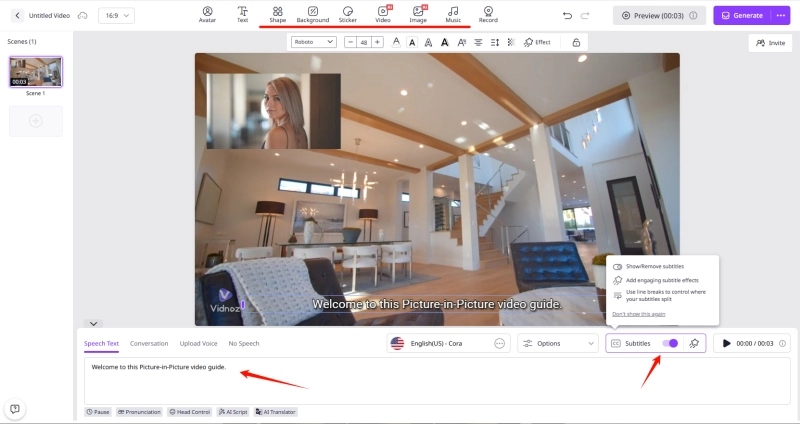Toggle the text background box icon
The image size is (800, 424).
(412, 42)
